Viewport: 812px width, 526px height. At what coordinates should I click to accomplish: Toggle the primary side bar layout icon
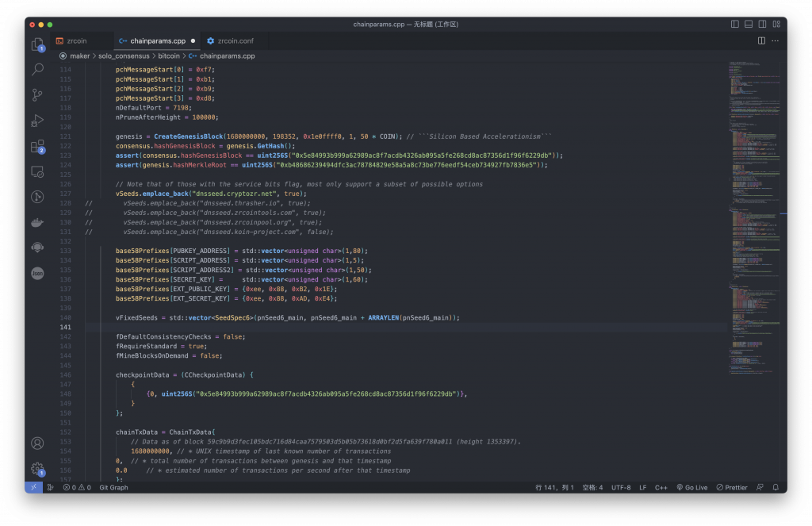tap(734, 25)
